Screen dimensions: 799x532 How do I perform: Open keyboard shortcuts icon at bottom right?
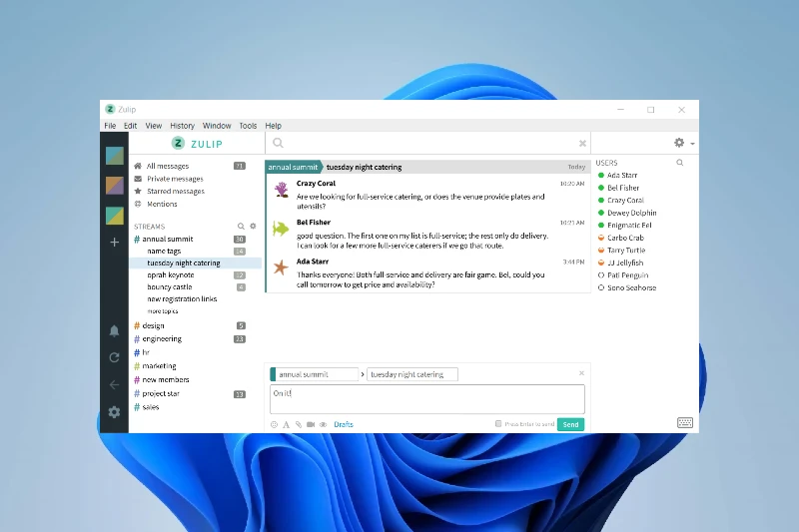coord(685,422)
